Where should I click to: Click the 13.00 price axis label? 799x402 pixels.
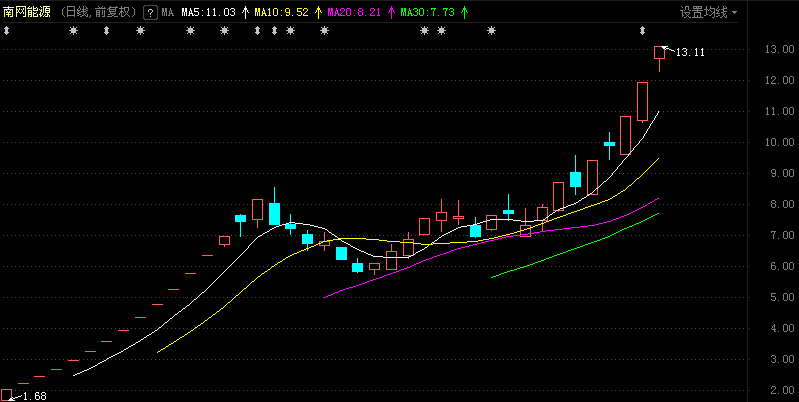[x=779, y=49]
